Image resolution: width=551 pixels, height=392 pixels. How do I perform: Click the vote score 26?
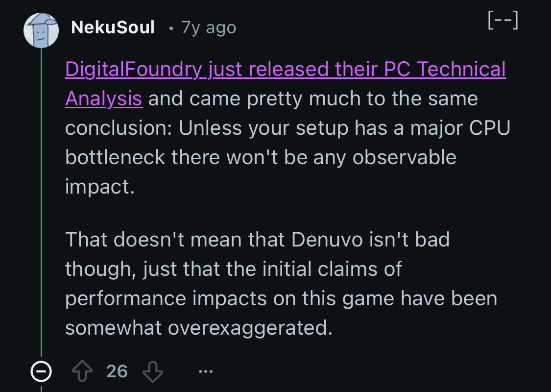tap(117, 372)
